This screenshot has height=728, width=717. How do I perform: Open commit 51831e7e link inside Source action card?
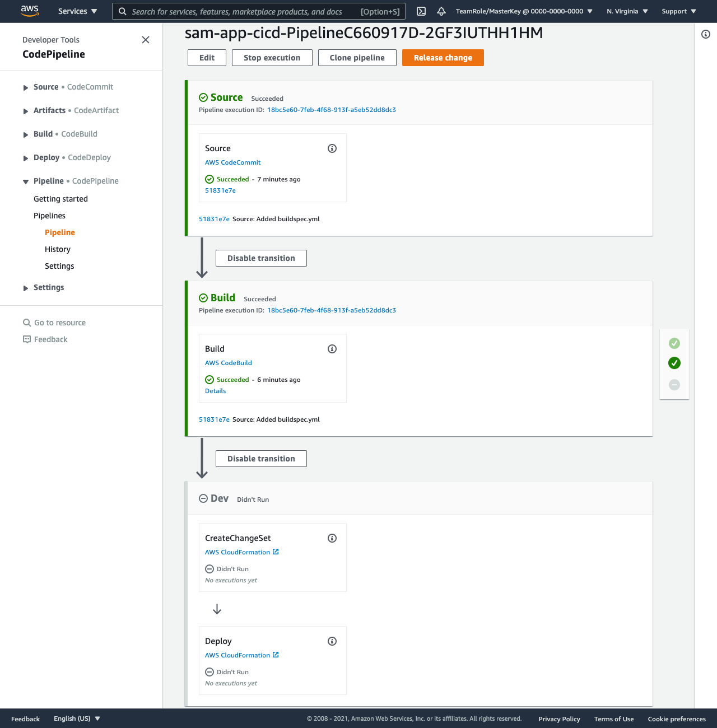coord(220,190)
